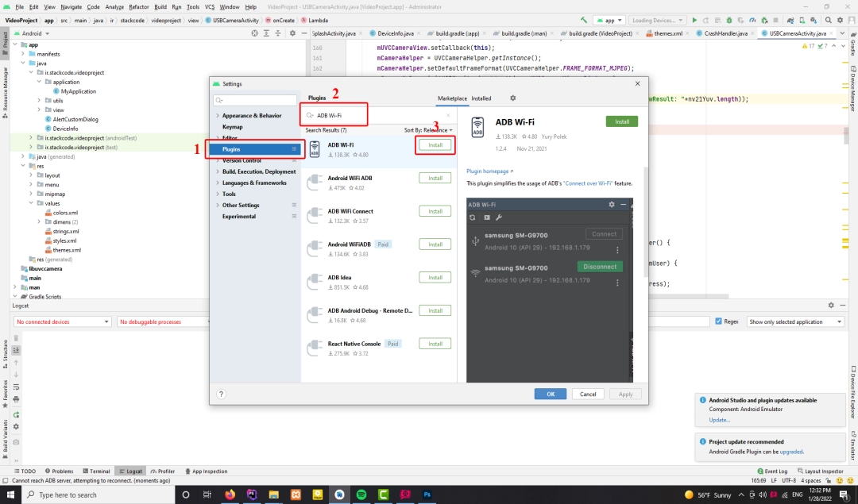Open the Profiler tool window tab
The height and width of the screenshot is (504, 858).
pos(163,471)
